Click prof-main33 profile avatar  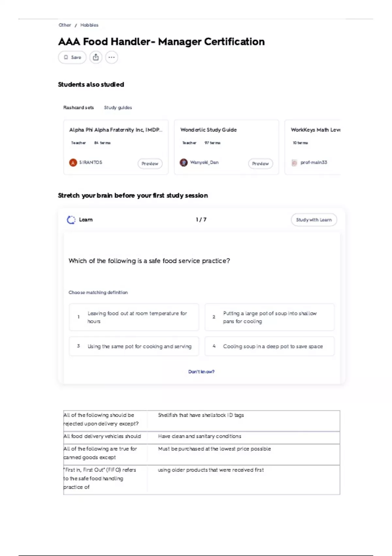pyautogui.click(x=294, y=163)
